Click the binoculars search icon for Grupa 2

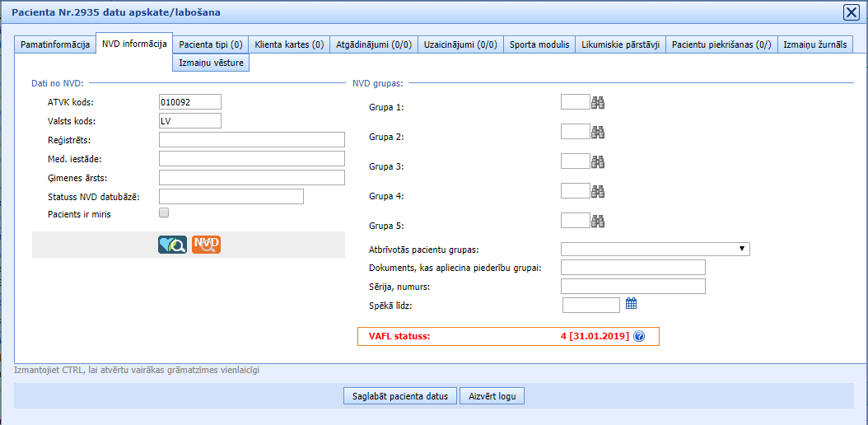click(598, 132)
